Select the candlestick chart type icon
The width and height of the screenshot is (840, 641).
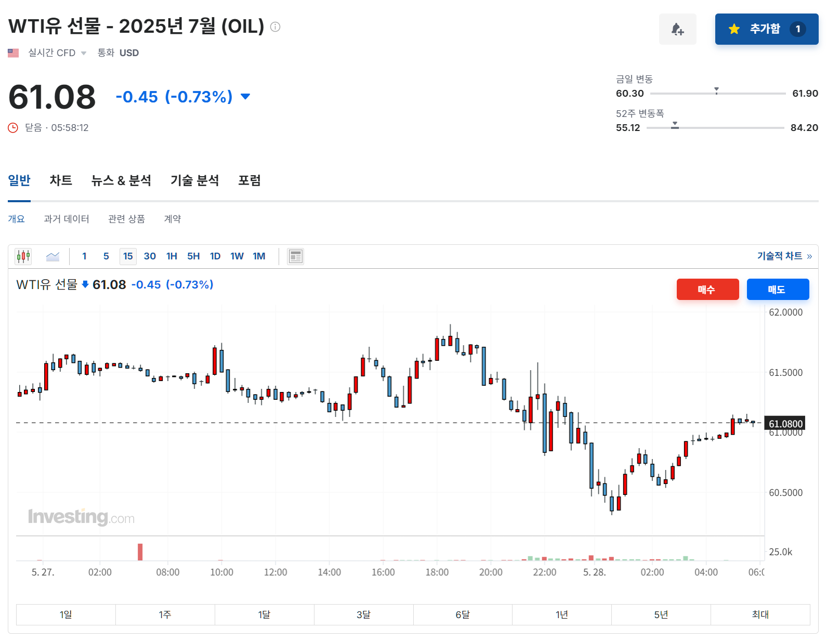point(23,256)
